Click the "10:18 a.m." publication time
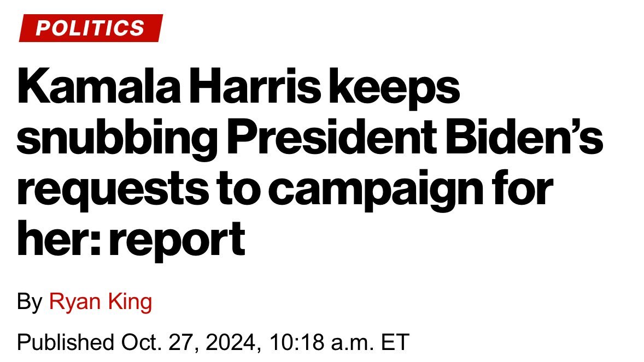 (x=312, y=342)
